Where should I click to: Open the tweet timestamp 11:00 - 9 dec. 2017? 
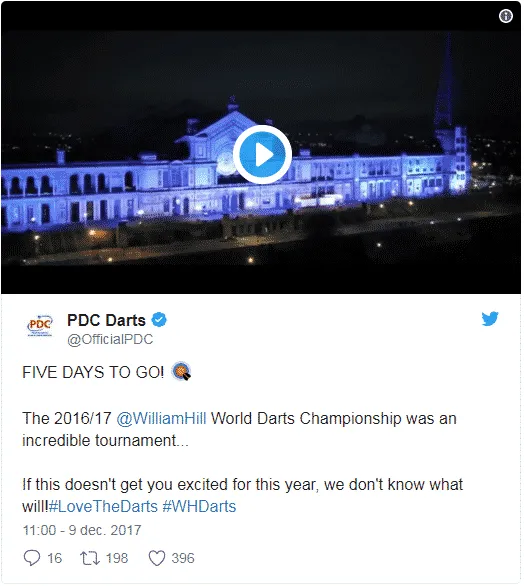(82, 530)
